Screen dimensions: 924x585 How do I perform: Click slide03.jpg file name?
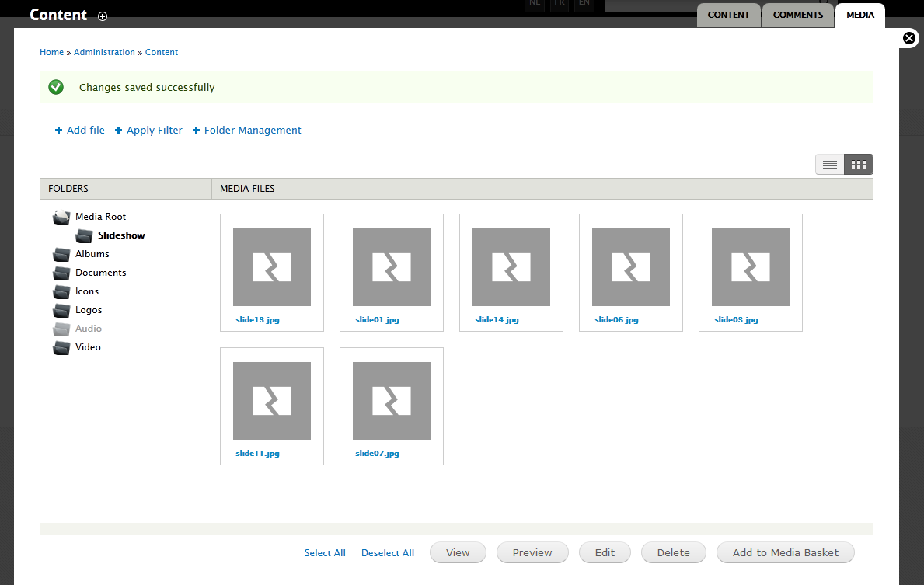click(736, 320)
